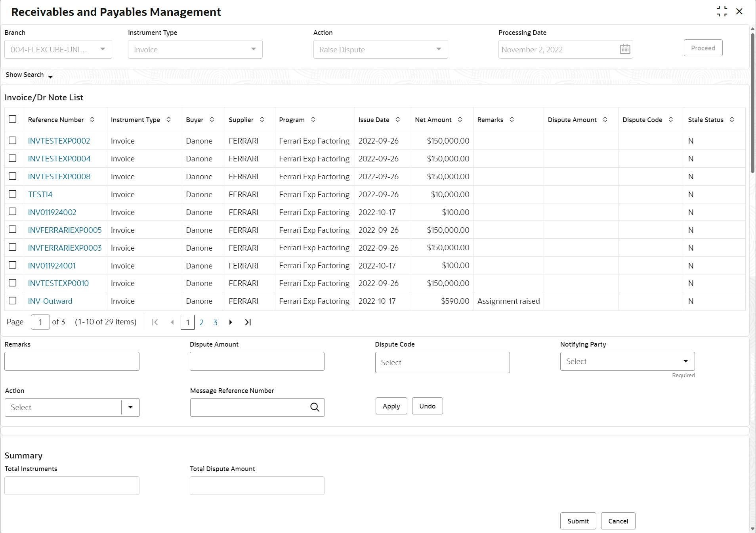
Task: Go to page 3 of the invoice list
Action: click(x=215, y=322)
